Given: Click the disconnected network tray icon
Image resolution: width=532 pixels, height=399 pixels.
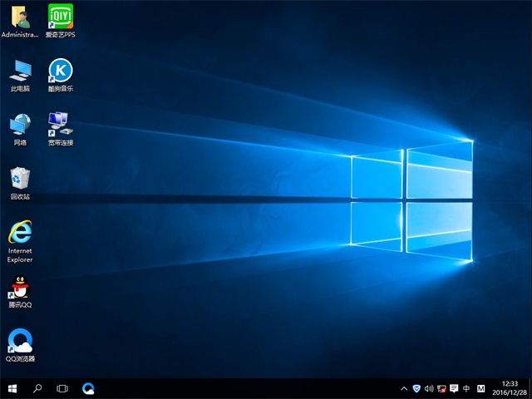Looking at the screenshot, I should [x=441, y=388].
